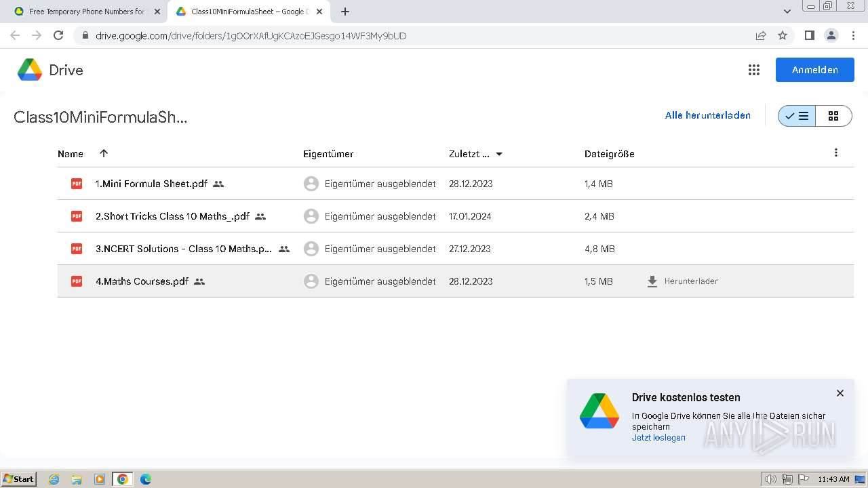Close the Drive kostenlos testen popup
The width and height of the screenshot is (868, 488).
[x=840, y=393]
